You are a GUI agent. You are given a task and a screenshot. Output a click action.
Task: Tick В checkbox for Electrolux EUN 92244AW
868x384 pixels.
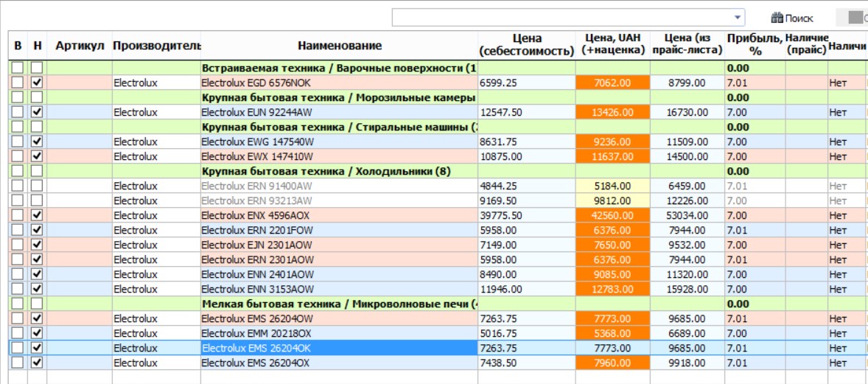click(18, 113)
